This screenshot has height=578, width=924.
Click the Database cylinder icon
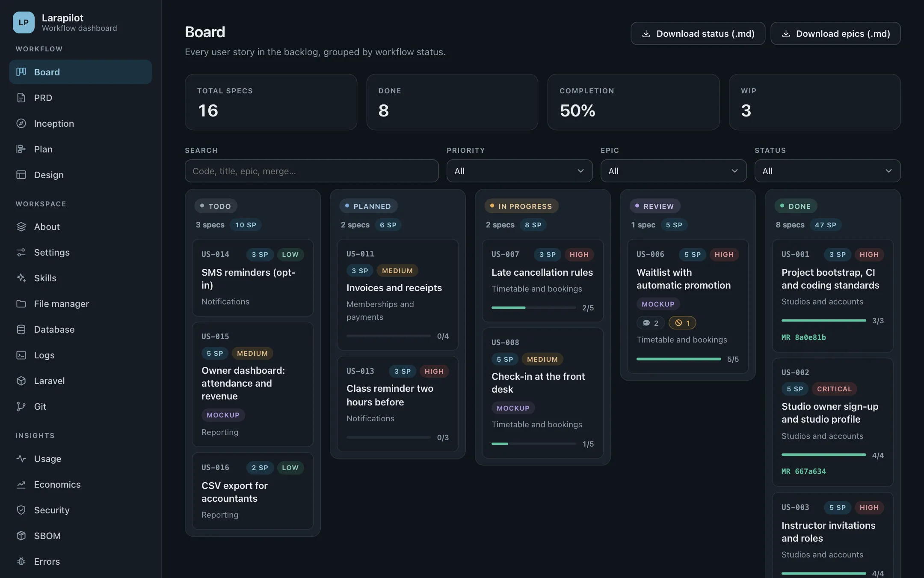coord(21,329)
